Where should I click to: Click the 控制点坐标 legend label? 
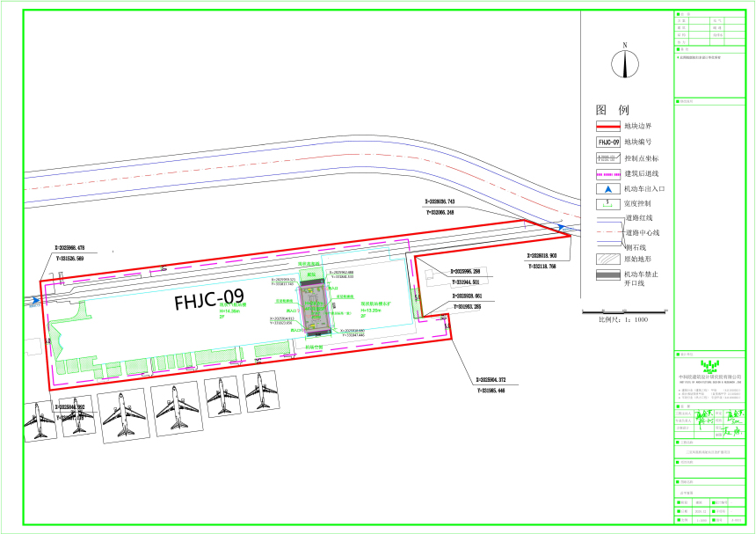641,158
